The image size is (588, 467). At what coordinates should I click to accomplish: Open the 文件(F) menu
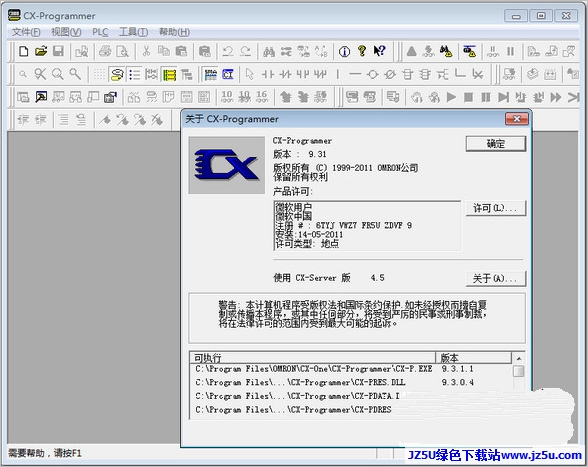tap(26, 32)
